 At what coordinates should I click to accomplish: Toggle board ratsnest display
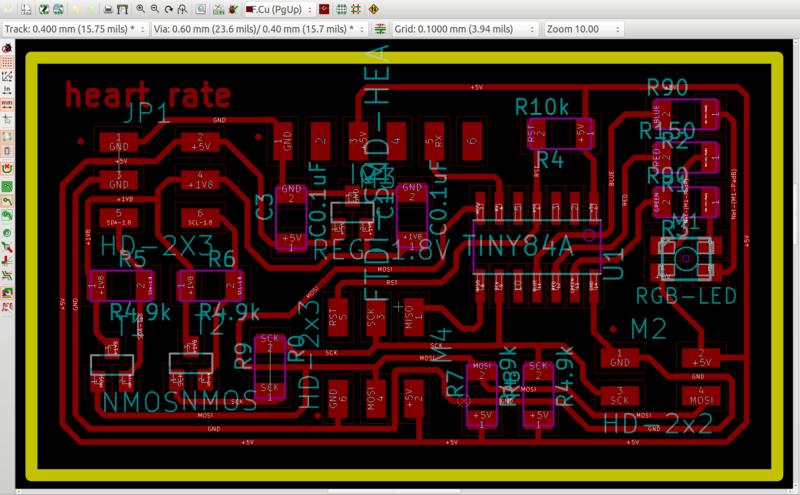pyautogui.click(x=7, y=137)
